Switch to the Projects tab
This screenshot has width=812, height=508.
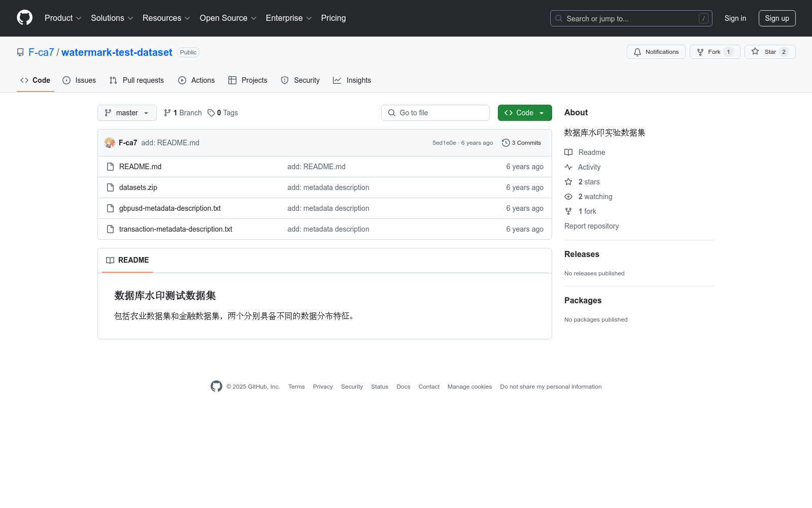click(248, 80)
